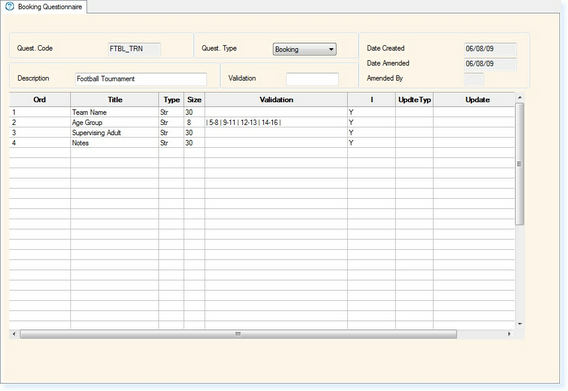Click the Date Created field
568x391 pixels.
[490, 49]
